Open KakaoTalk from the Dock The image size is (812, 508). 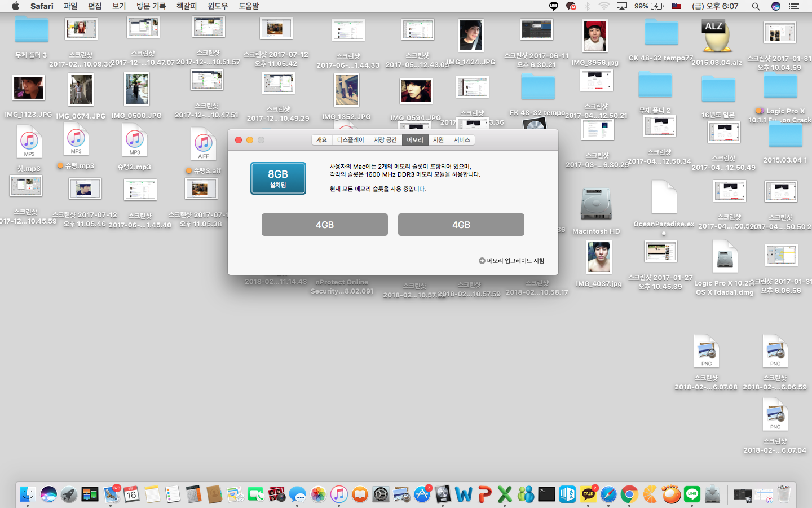pyautogui.click(x=588, y=494)
